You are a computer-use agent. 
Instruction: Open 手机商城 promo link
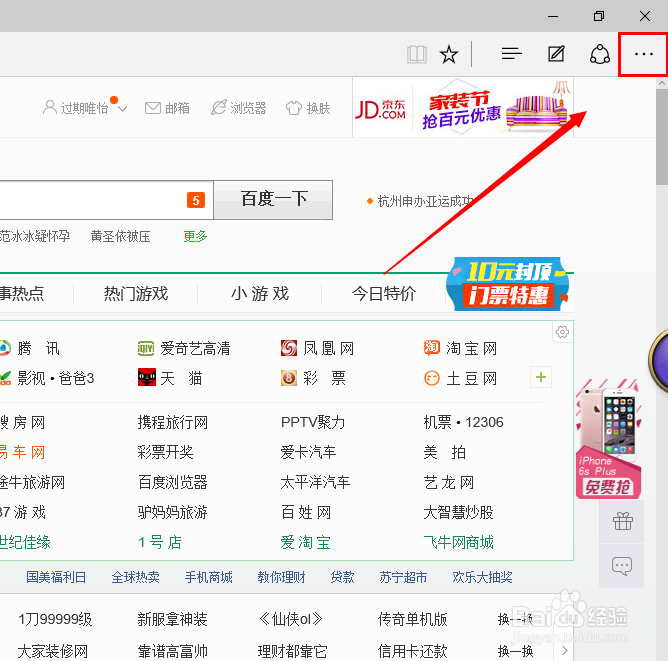pos(208,578)
